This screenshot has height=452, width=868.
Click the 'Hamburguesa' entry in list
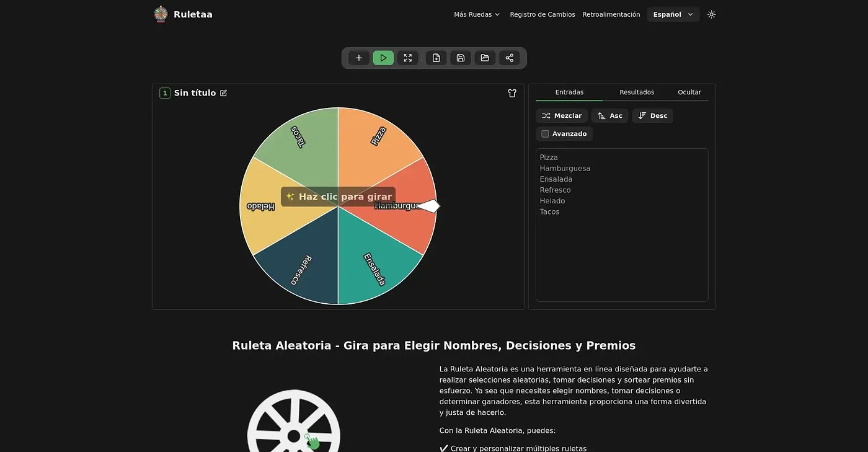click(x=565, y=169)
